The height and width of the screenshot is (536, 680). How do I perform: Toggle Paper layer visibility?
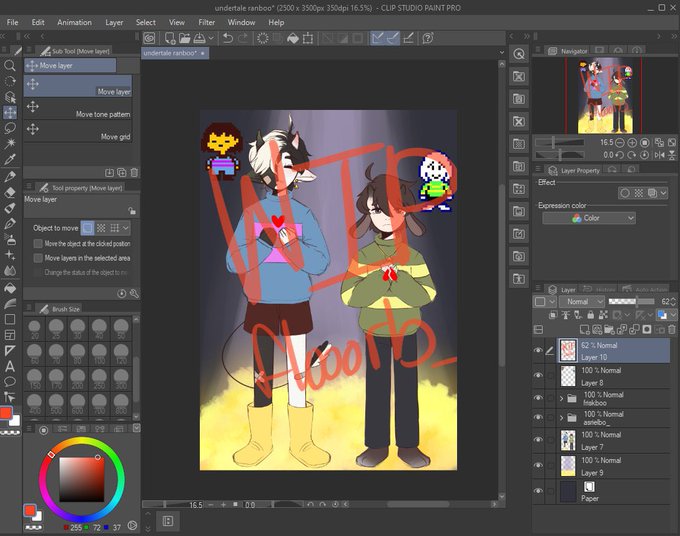click(x=538, y=491)
